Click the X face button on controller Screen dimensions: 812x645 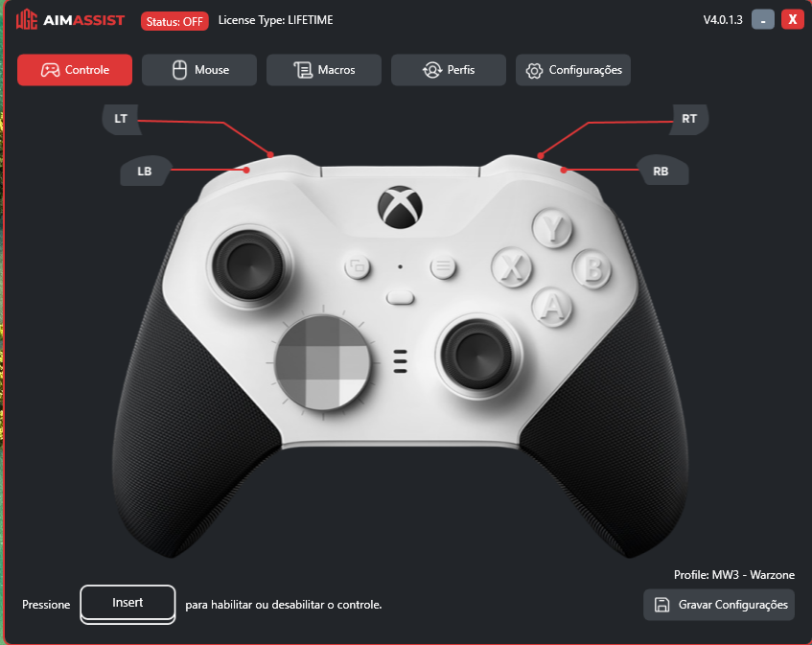tap(512, 267)
